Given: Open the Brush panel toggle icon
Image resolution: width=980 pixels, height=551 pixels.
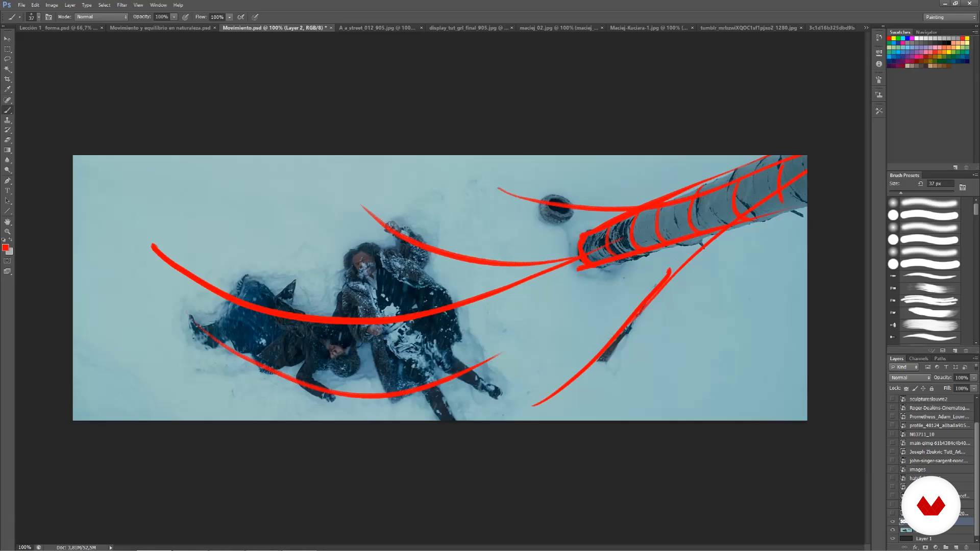Looking at the screenshot, I should pos(48,17).
